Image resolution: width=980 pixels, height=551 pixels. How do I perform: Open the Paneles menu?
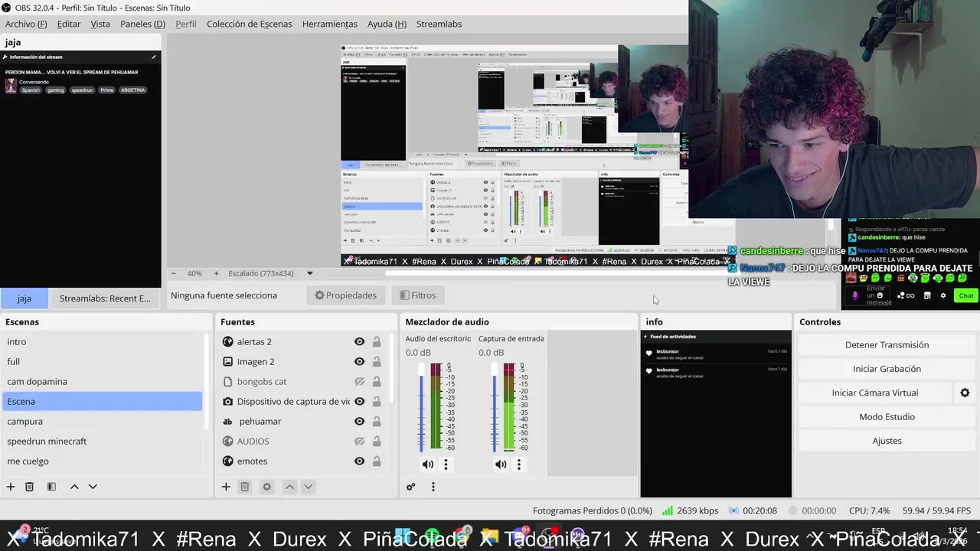142,24
